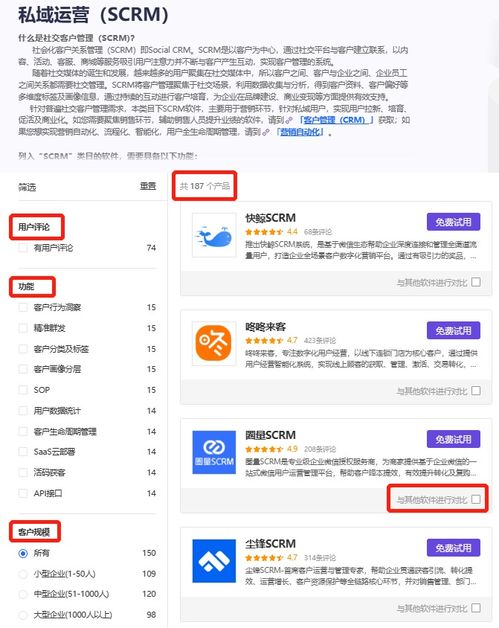Viewport: 499px width, 628px height.
Task: Start 免费试用 for 快鲸SCRM
Action: pos(453,222)
